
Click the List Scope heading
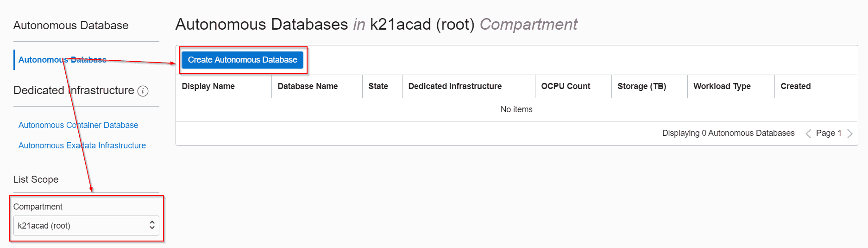pos(36,179)
